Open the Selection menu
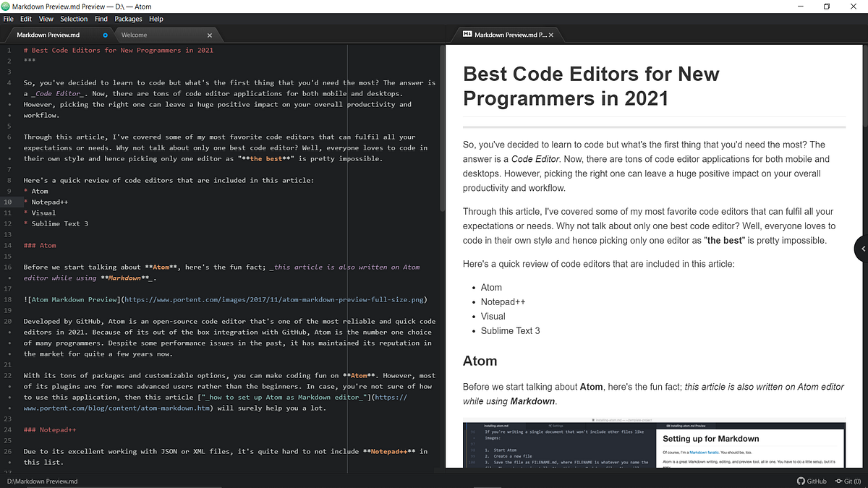The height and width of the screenshot is (488, 868). (74, 19)
